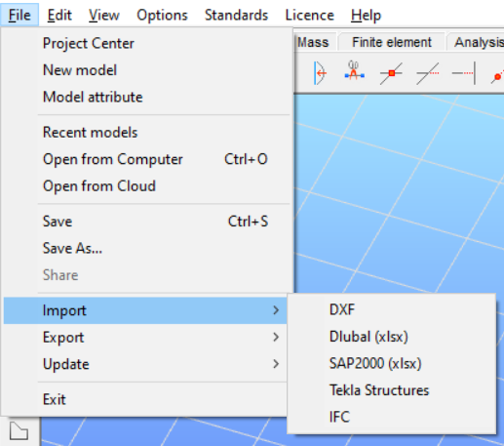The image size is (504, 446).
Task: Choose SAP2000 (xlsx) import
Action: pos(375,363)
